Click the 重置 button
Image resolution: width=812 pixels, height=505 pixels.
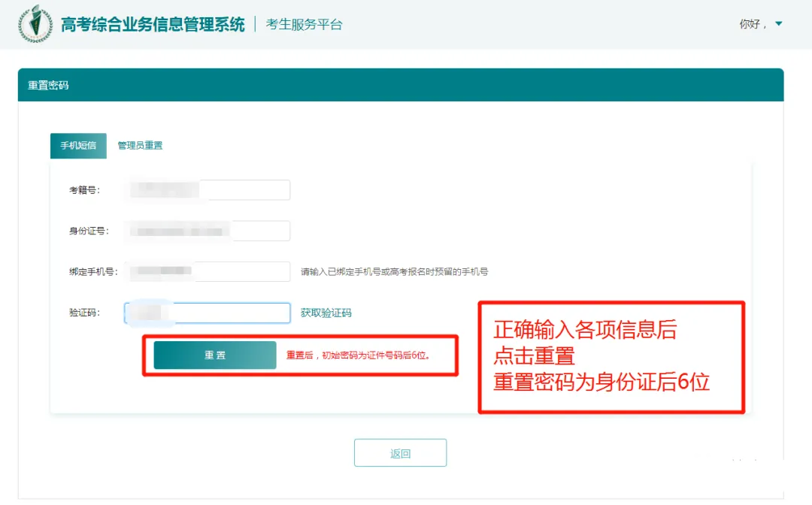click(x=215, y=355)
